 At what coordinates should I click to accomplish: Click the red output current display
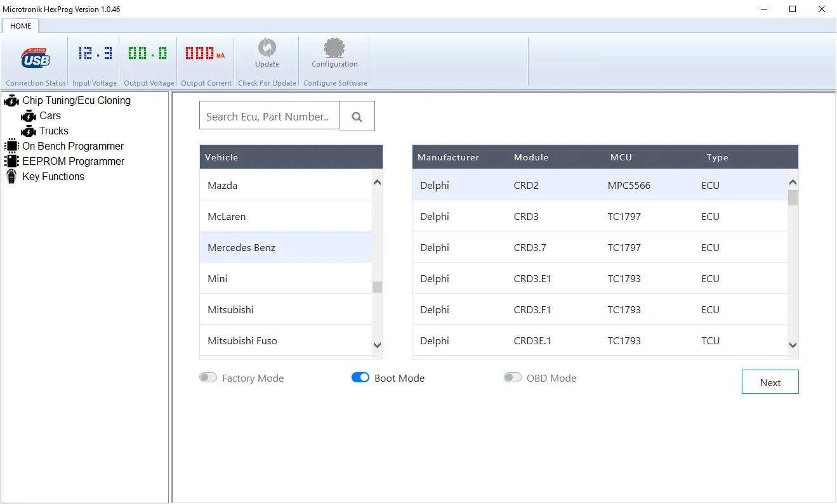[x=204, y=53]
